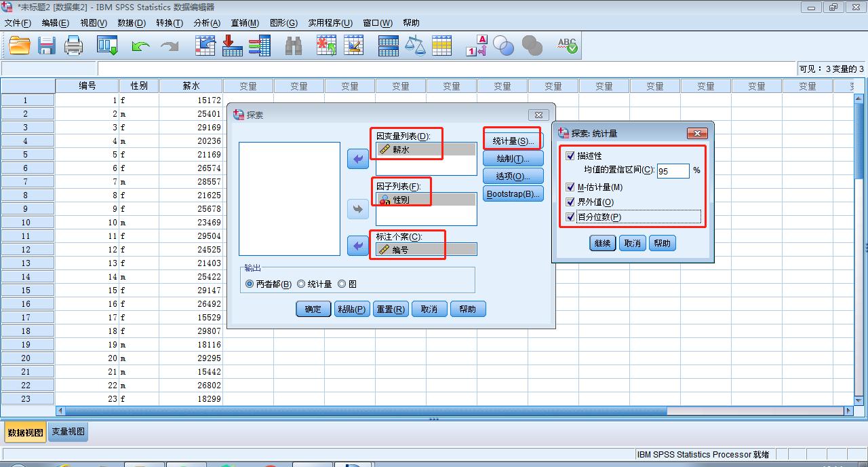Go to variable icon with red arrow
This screenshot has width=868, height=467.
point(233,45)
